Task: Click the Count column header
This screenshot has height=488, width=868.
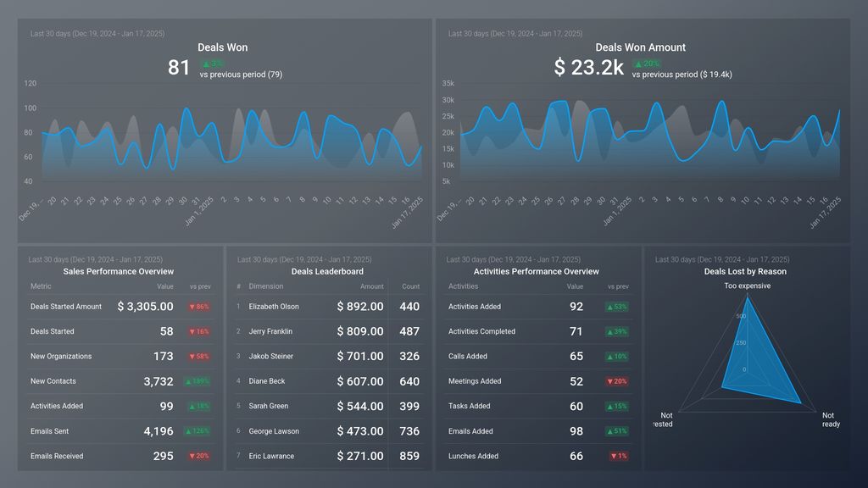Action: 411,286
